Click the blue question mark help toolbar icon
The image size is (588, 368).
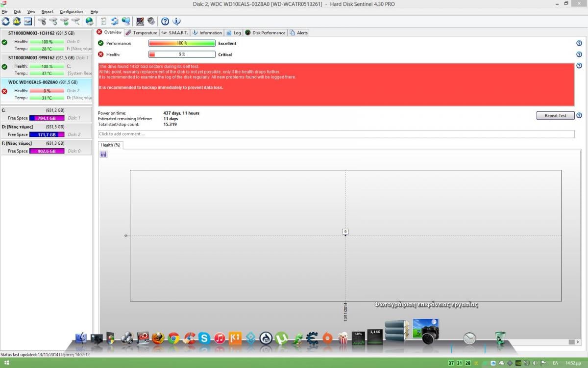coord(165,22)
